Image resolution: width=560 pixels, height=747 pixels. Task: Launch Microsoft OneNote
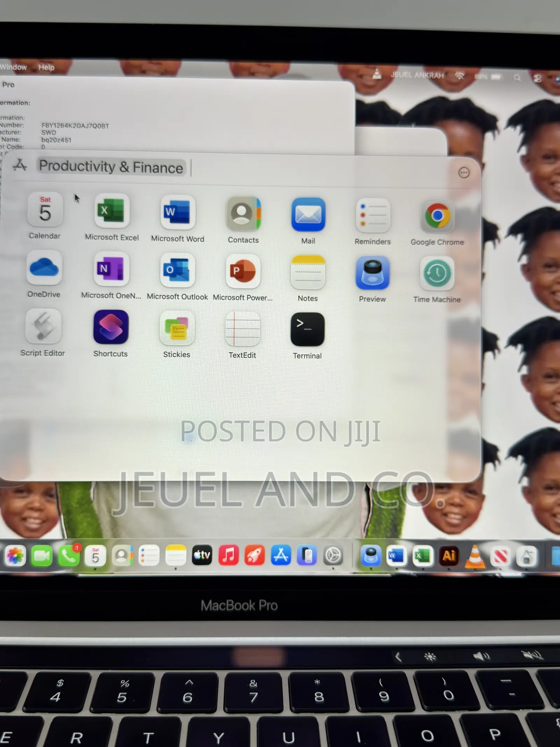tap(111, 269)
